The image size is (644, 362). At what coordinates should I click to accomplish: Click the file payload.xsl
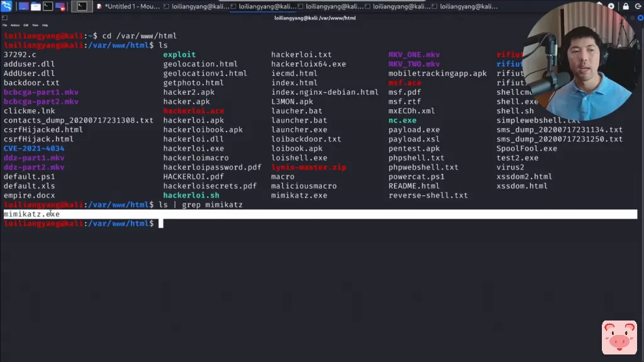point(414,139)
